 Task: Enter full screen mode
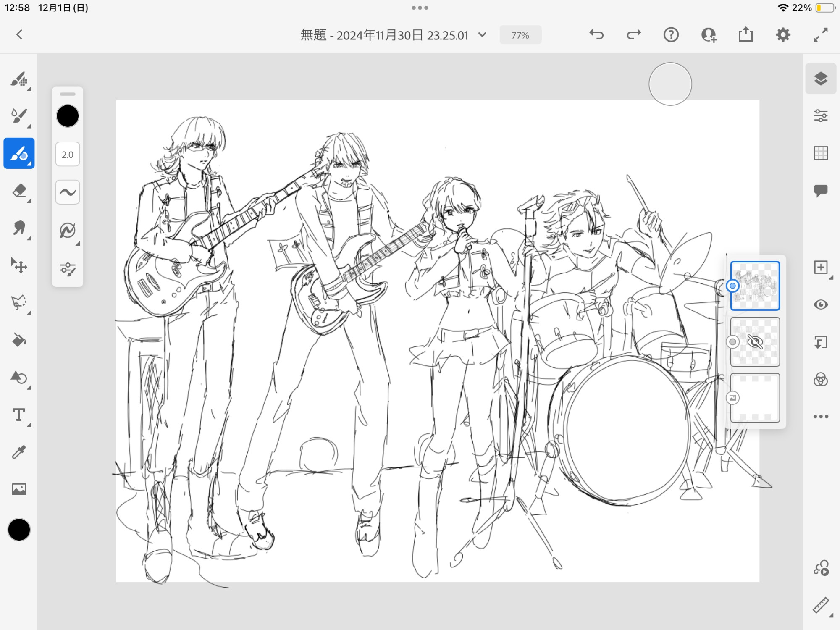tap(821, 35)
